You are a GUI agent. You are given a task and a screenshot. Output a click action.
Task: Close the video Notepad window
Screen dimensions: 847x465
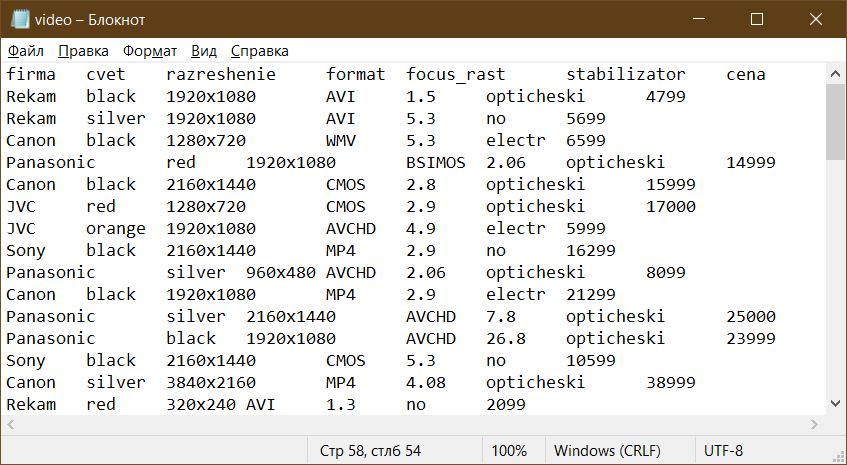[816, 19]
